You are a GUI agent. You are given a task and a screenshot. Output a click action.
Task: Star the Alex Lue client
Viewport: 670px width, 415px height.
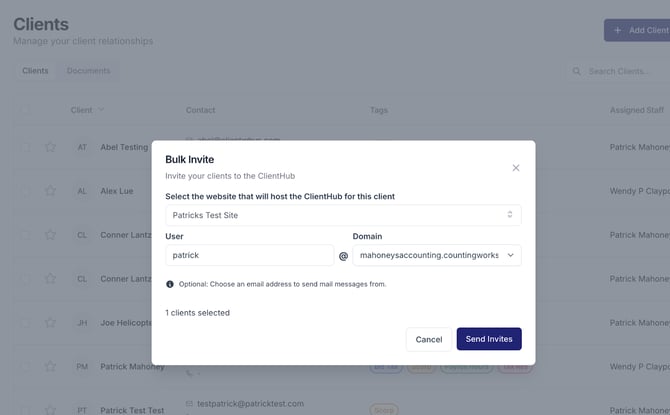click(x=50, y=191)
